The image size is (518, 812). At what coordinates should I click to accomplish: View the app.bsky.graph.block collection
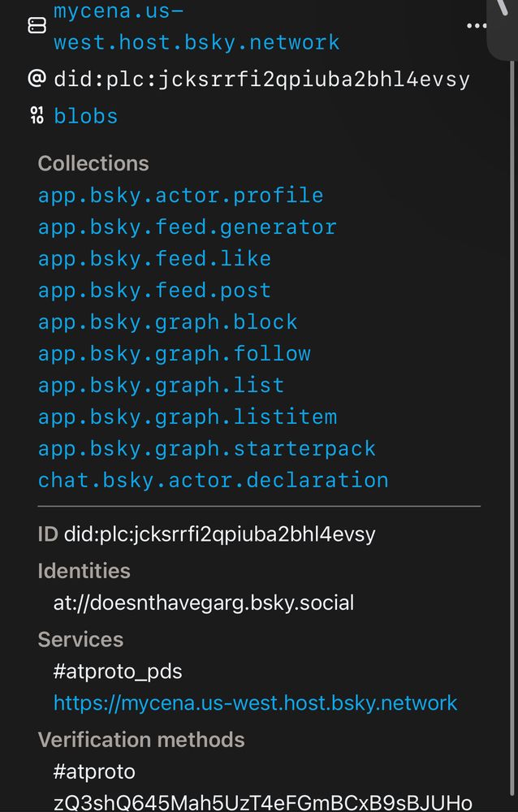click(167, 322)
